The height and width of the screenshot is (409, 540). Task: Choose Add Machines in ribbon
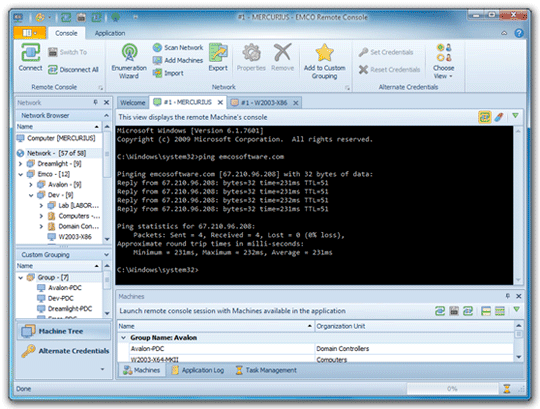coord(178,60)
